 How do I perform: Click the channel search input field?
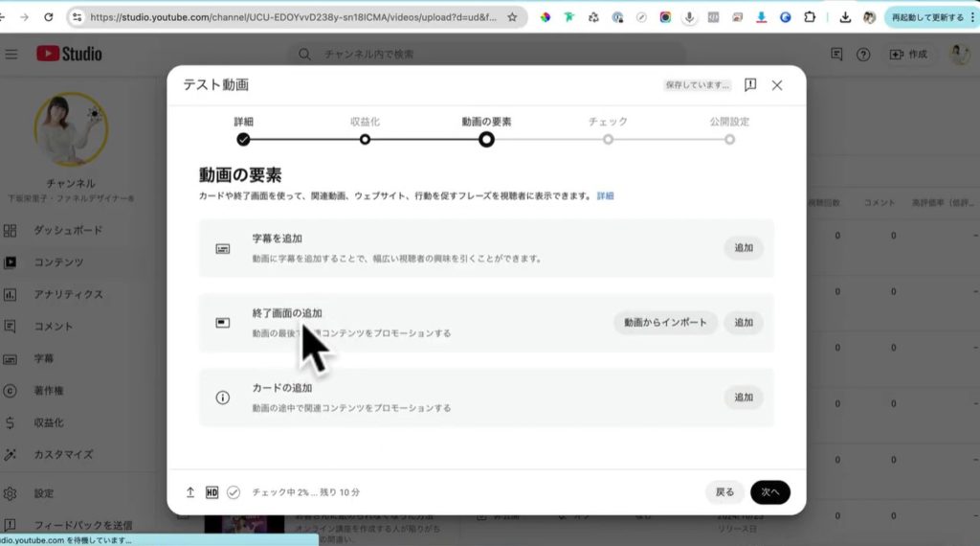[x=498, y=55]
